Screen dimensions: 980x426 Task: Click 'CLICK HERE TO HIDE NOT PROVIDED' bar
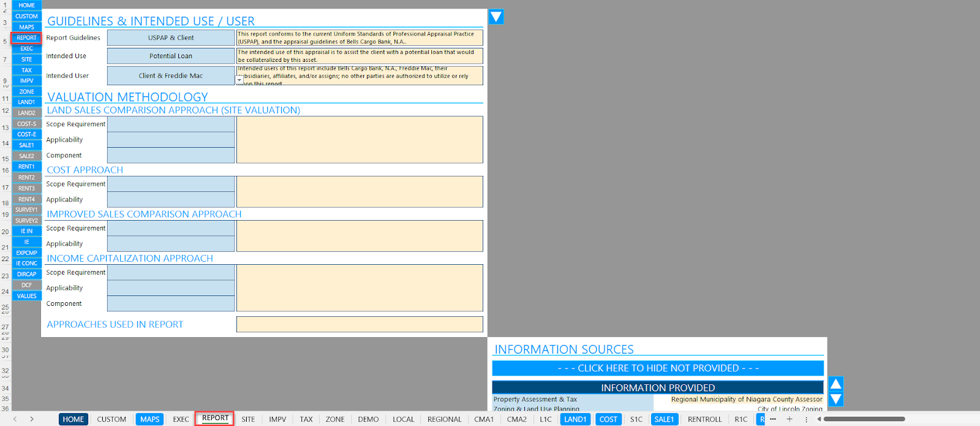[x=658, y=368]
